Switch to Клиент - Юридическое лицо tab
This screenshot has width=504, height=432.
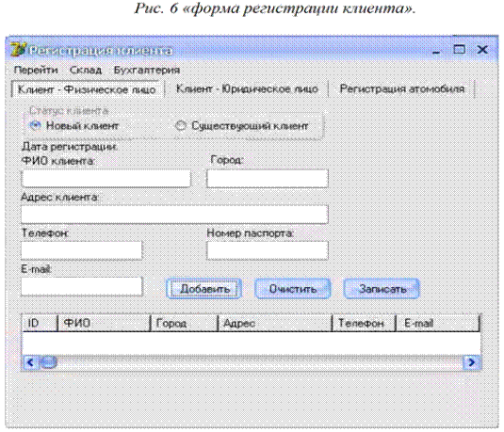247,89
